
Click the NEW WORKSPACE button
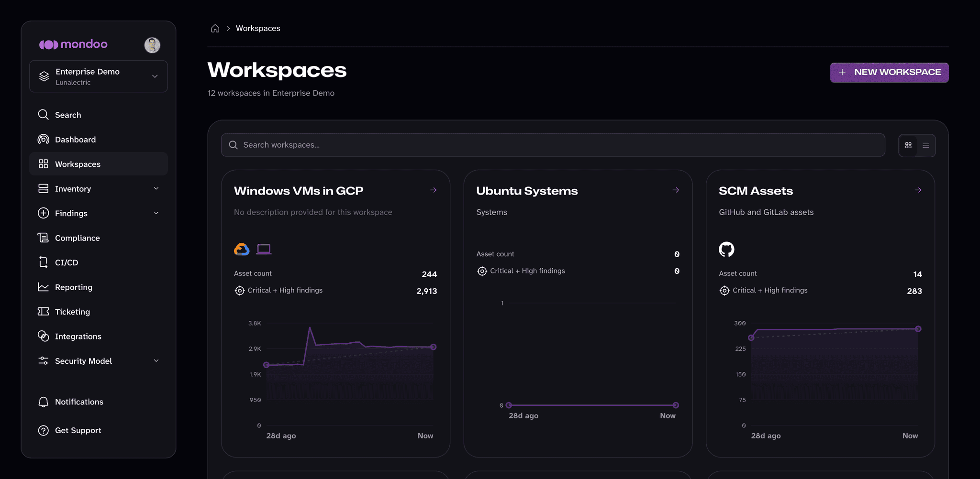[889, 72]
